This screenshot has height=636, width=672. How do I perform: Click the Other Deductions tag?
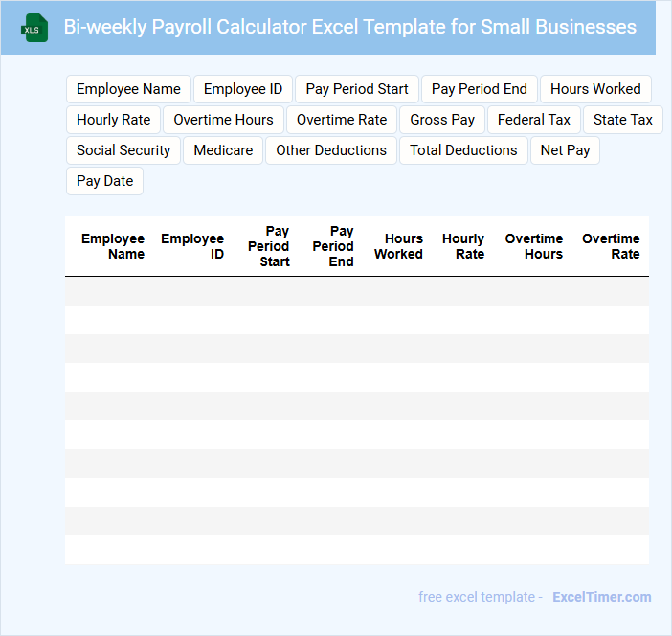(331, 150)
